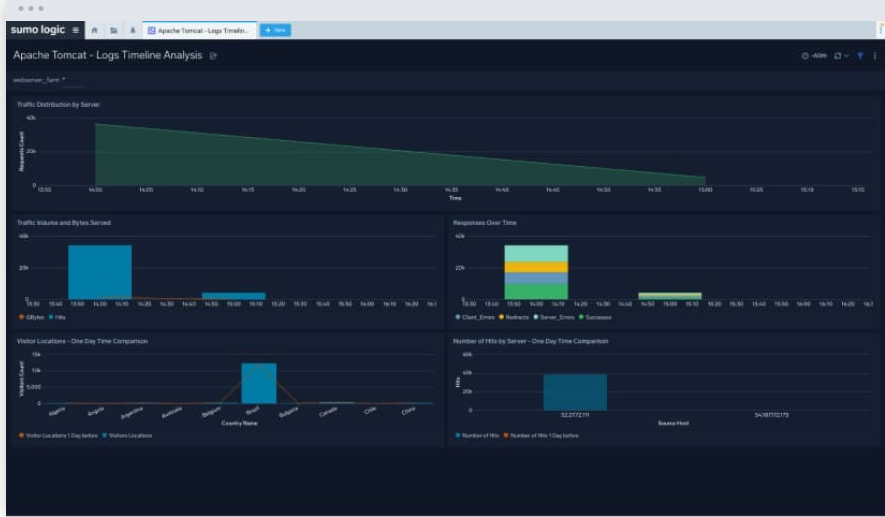This screenshot has height=517, width=885.
Task: Click the blue New tab button
Action: [x=275, y=30]
